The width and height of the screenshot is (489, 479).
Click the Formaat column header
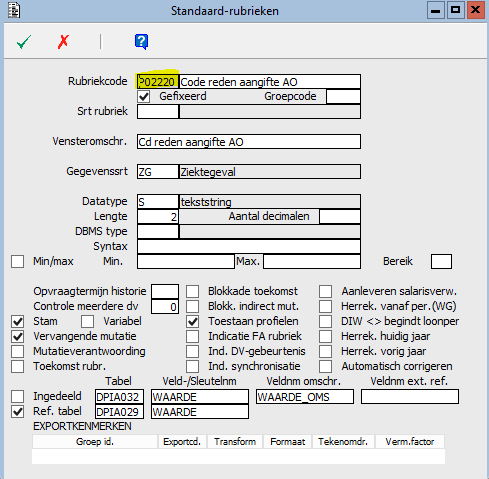coord(287,442)
